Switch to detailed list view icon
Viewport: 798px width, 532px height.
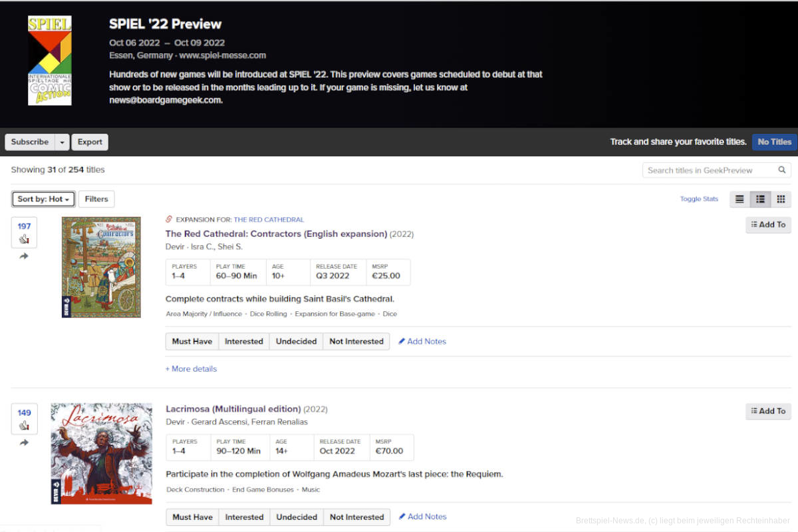[760, 199]
